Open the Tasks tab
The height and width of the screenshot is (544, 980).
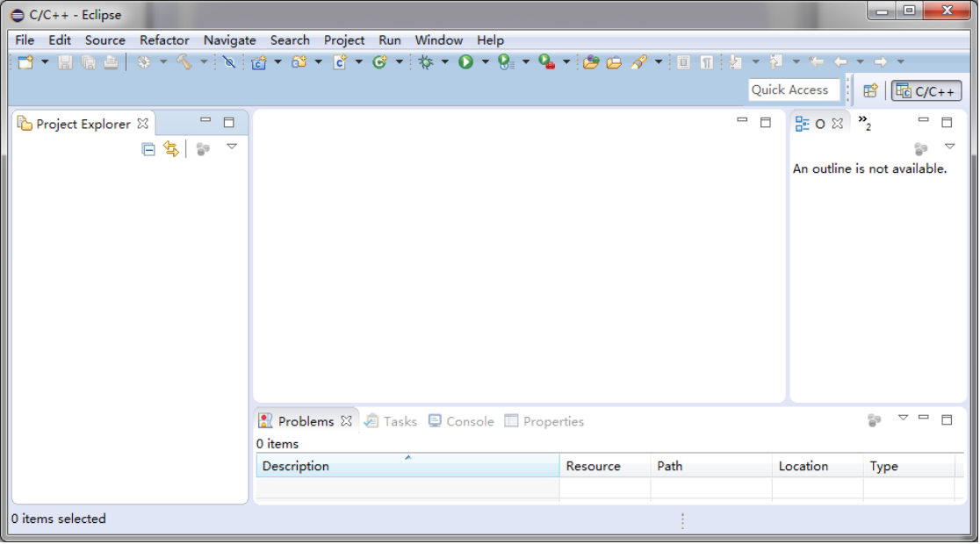pyautogui.click(x=391, y=422)
